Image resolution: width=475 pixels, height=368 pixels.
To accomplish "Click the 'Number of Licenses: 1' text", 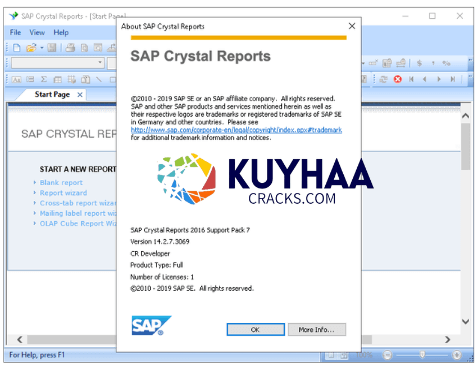I will (x=162, y=277).
